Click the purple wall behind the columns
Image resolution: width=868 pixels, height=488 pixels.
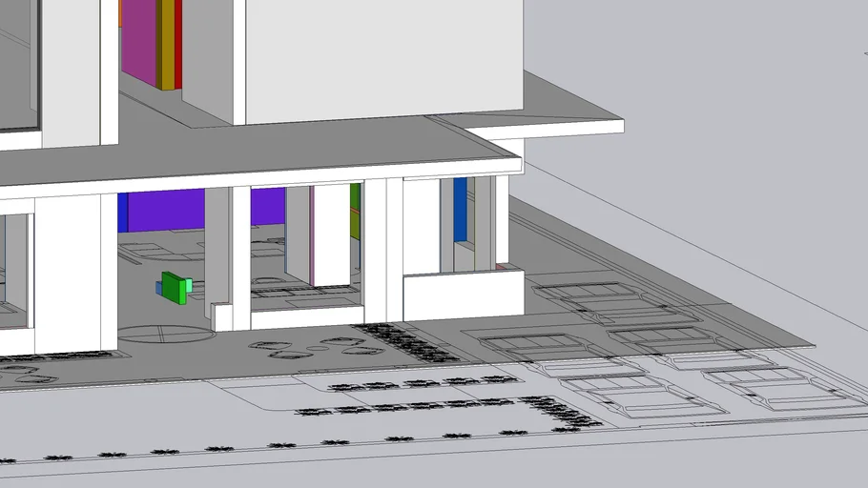(x=162, y=210)
